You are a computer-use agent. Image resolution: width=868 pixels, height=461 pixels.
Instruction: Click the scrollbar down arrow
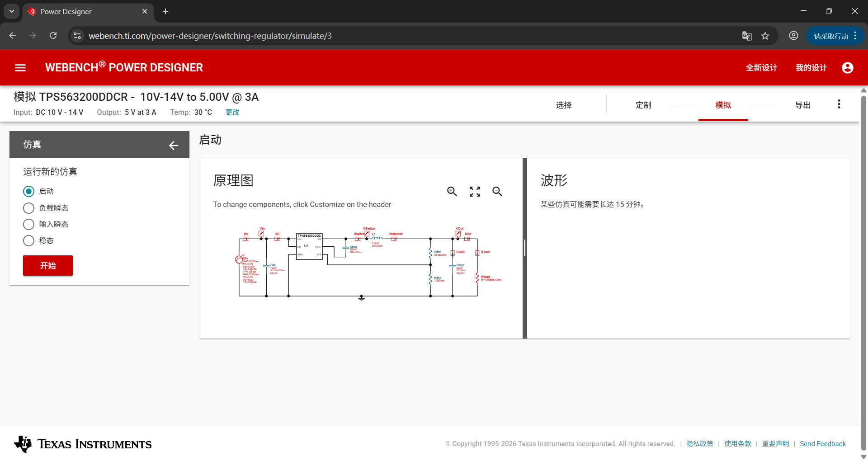tap(863, 457)
